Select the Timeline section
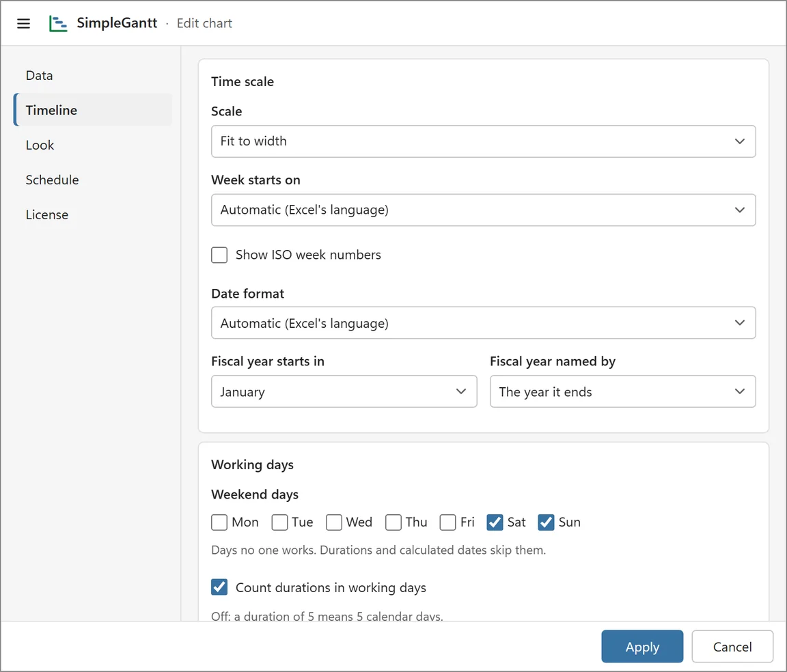Viewport: 787px width, 672px height. [x=93, y=110]
